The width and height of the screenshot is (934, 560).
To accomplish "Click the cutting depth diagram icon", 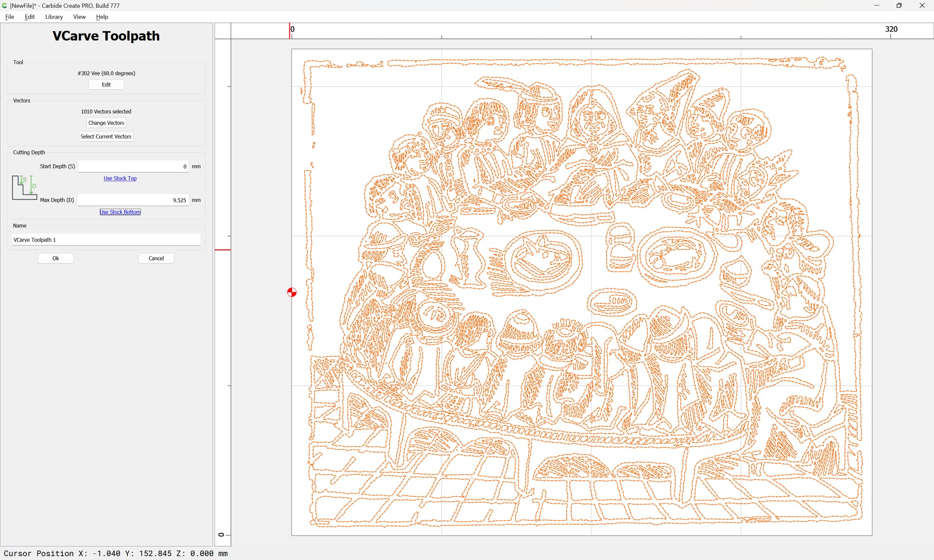I will click(24, 188).
